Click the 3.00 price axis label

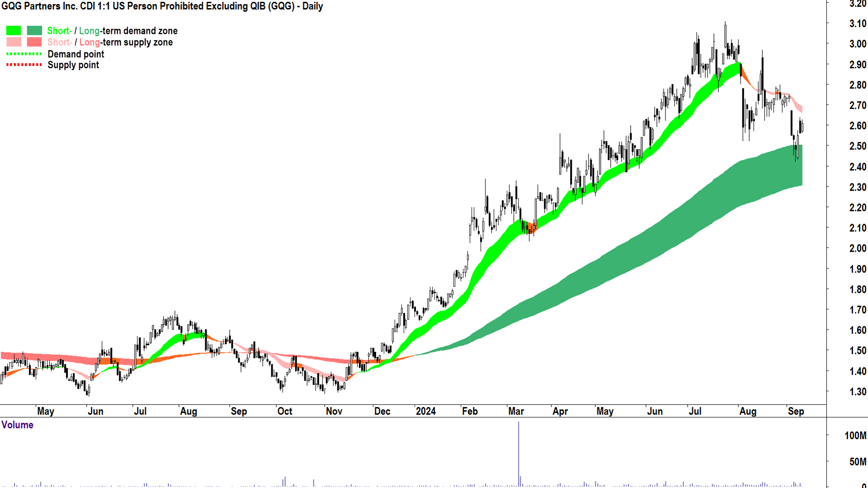pos(857,44)
